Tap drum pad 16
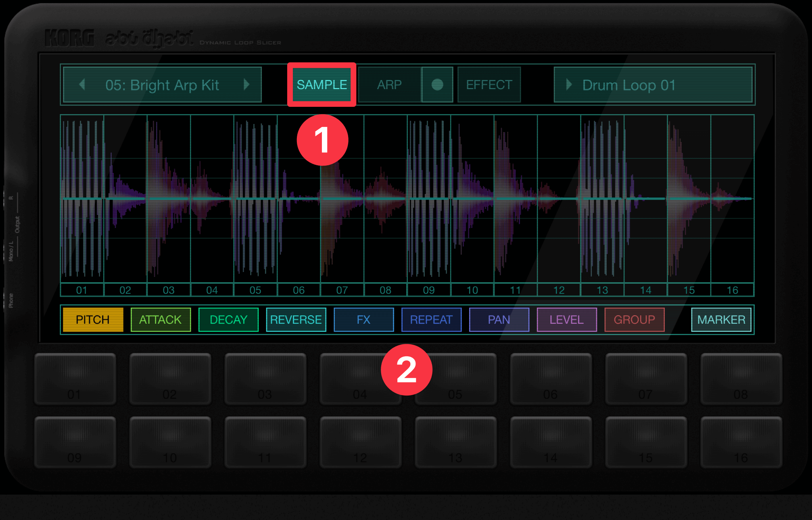The image size is (812, 520). coord(741,442)
